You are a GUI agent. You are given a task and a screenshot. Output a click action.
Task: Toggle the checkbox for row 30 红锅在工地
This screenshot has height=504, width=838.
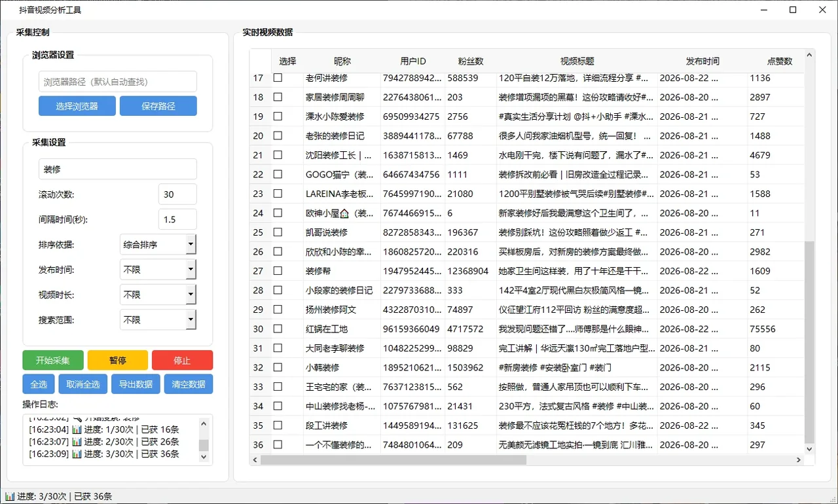[x=278, y=329]
